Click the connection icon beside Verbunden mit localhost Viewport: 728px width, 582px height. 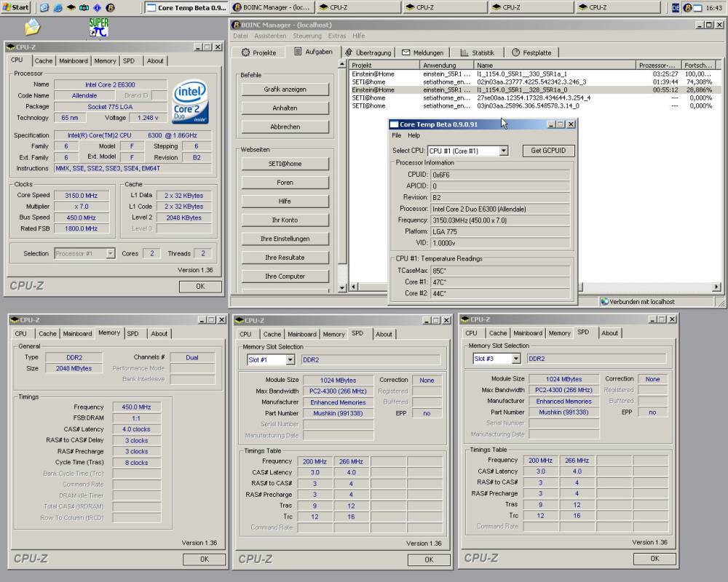[x=604, y=302]
